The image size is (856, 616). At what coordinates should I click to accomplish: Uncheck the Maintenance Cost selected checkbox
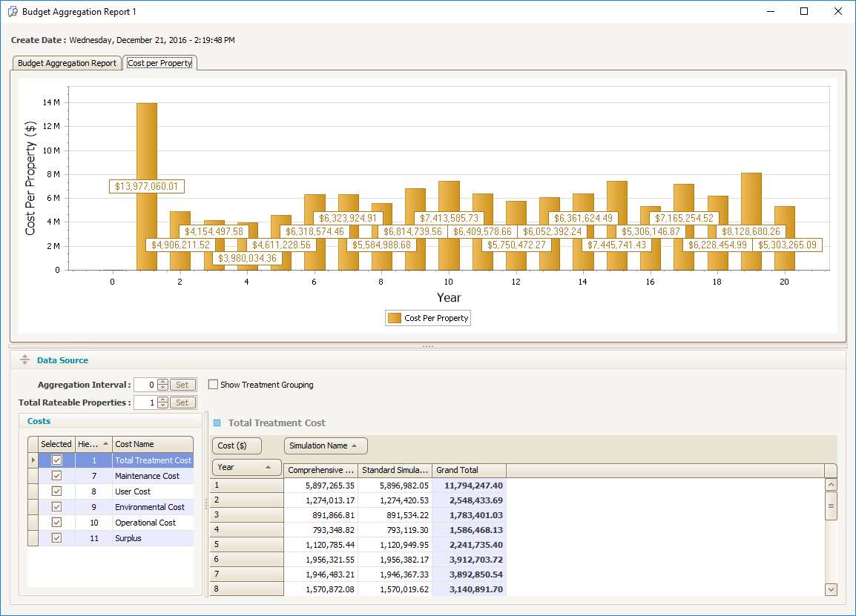pyautogui.click(x=56, y=476)
